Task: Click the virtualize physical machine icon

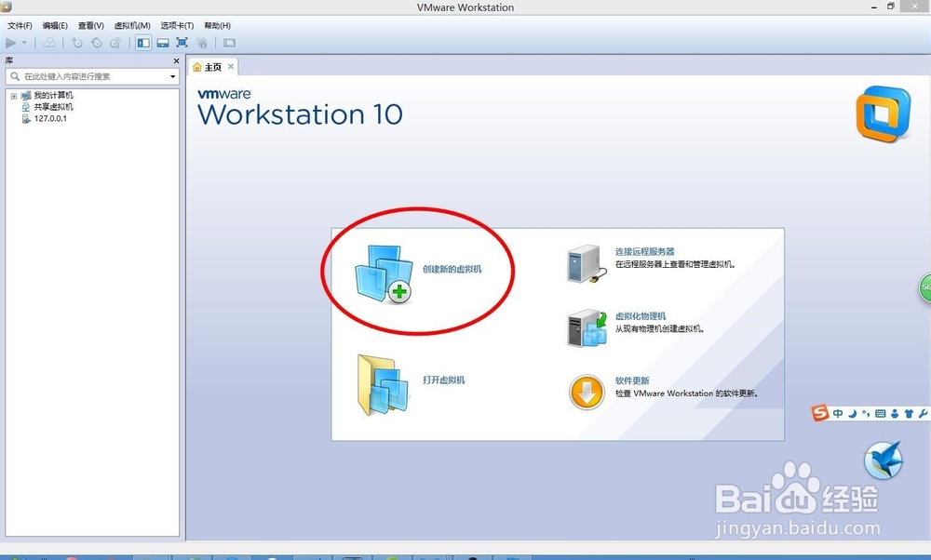Action: tap(587, 327)
